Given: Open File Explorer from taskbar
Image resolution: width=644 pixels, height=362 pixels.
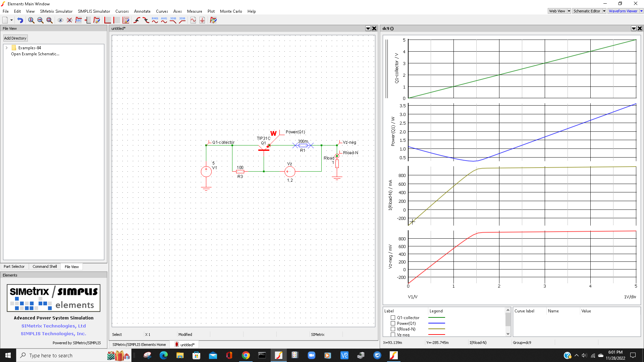Looking at the screenshot, I should [x=180, y=355].
